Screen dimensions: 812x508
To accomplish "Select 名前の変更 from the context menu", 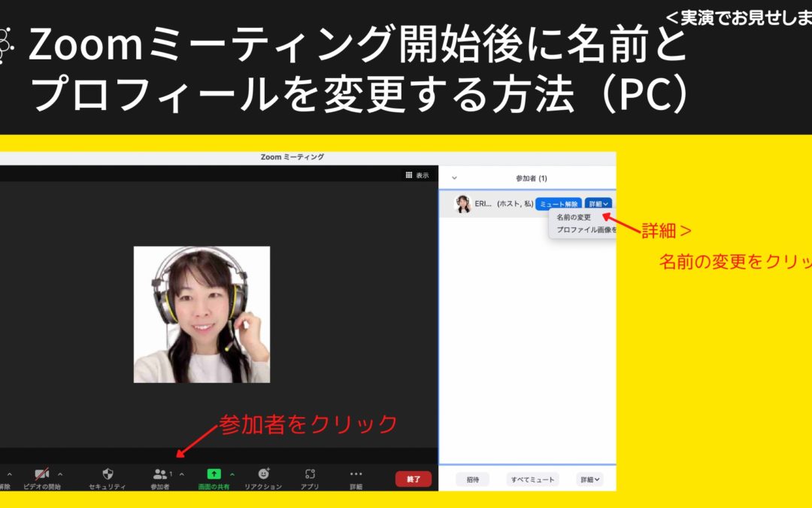I will (574, 217).
